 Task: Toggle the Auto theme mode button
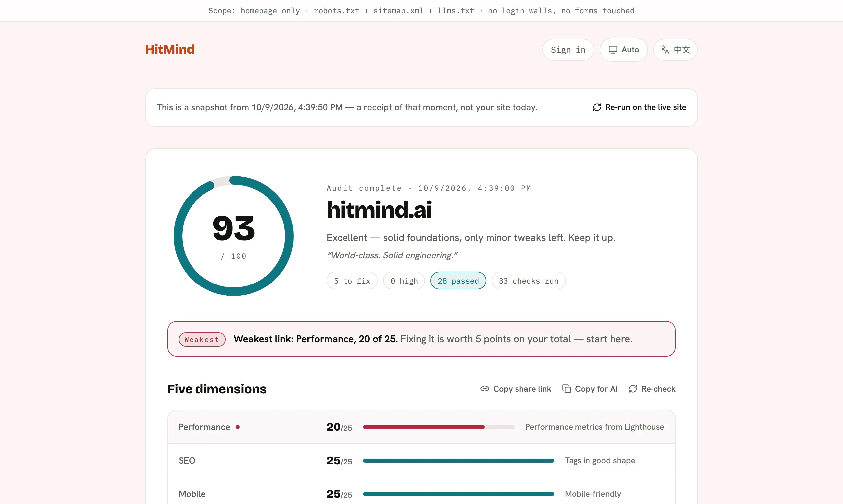(x=623, y=50)
